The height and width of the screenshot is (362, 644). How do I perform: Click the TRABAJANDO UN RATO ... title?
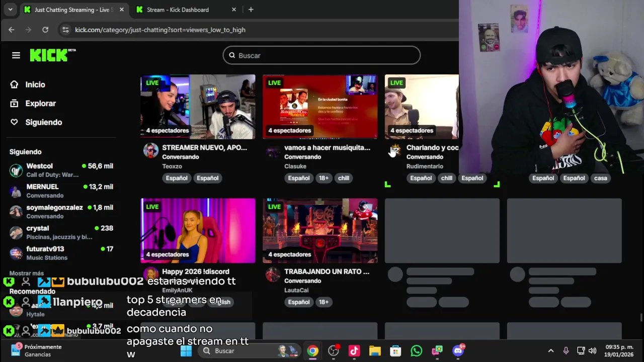coord(327,271)
